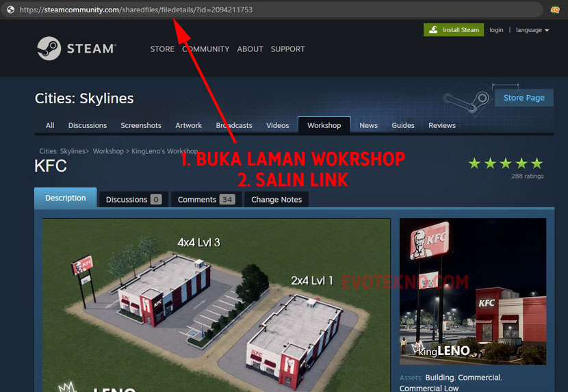Click the Building asset tag
The width and height of the screenshot is (568, 392).
pos(439,378)
